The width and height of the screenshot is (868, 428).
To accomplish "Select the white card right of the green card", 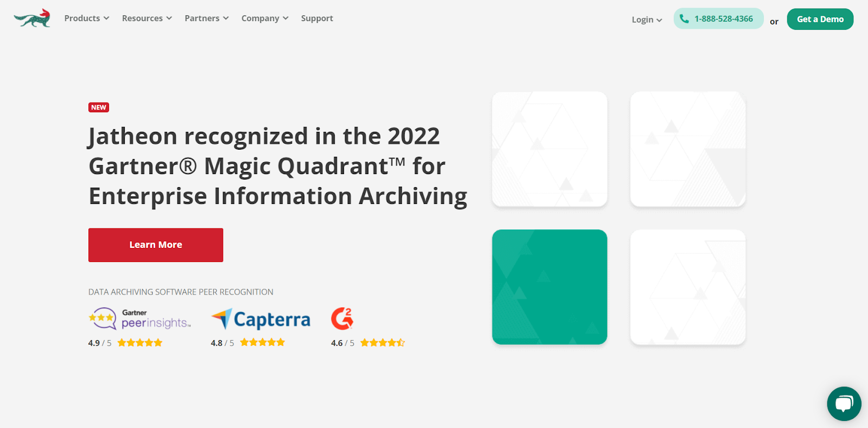I will tap(688, 287).
